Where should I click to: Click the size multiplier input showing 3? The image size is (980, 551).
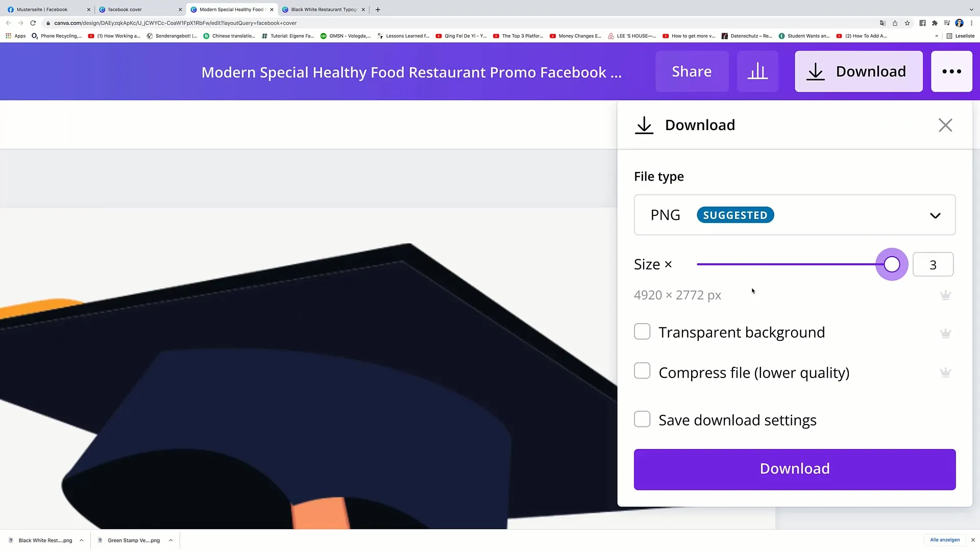(933, 265)
